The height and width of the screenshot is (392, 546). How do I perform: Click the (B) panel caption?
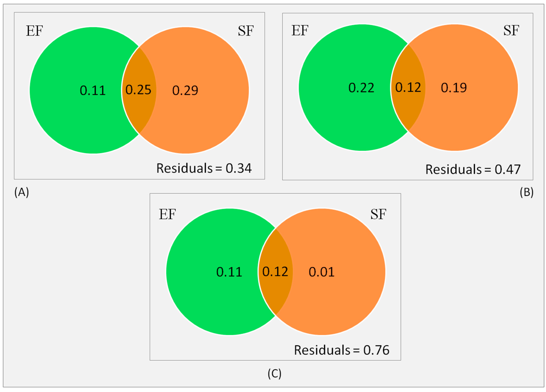pos(527,192)
